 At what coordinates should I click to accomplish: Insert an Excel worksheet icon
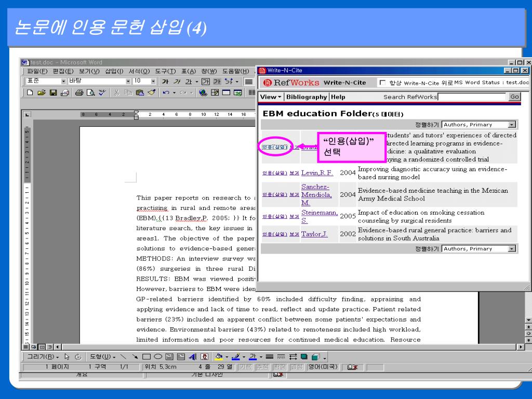(x=238, y=92)
